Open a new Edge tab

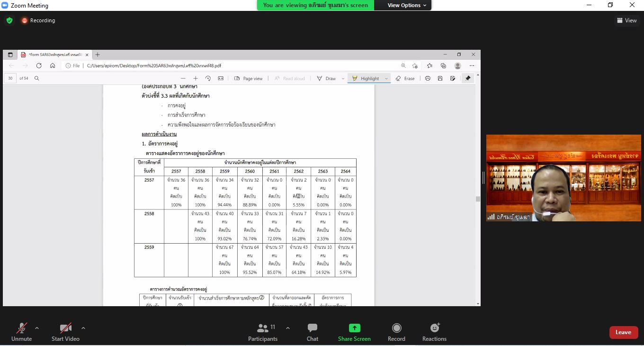(x=98, y=55)
